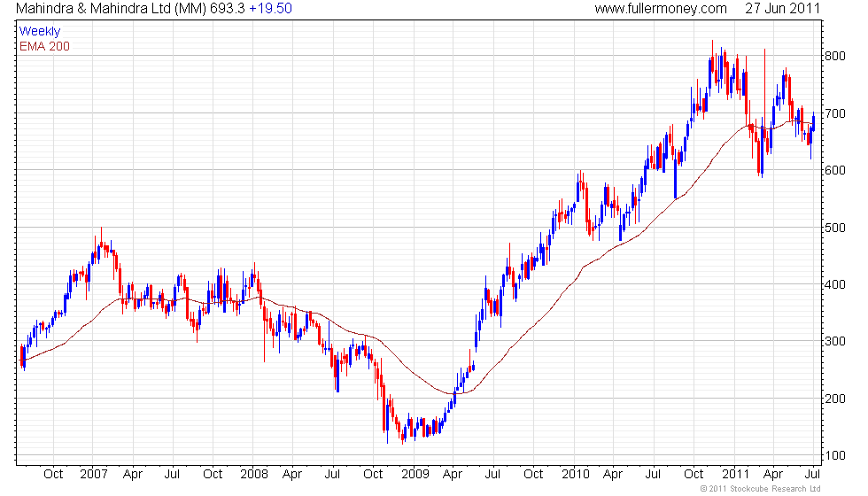This screenshot has height=496, width=868.
Task: Click the +19.50 price change value
Action: (x=271, y=9)
